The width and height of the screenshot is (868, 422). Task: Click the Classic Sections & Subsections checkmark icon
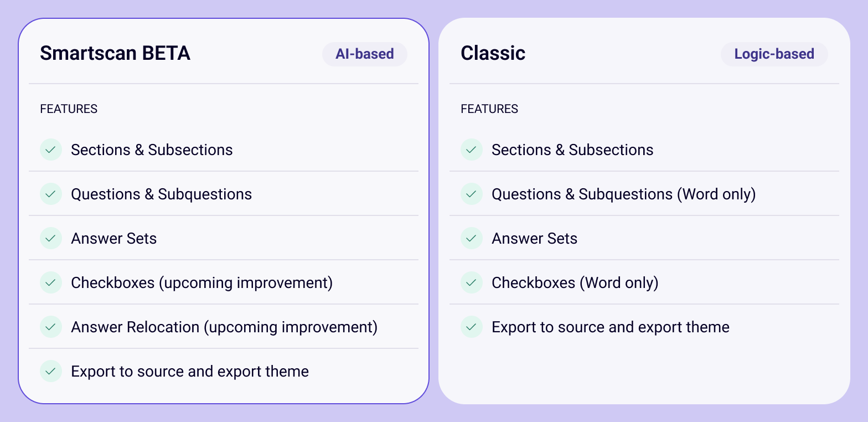(x=472, y=150)
